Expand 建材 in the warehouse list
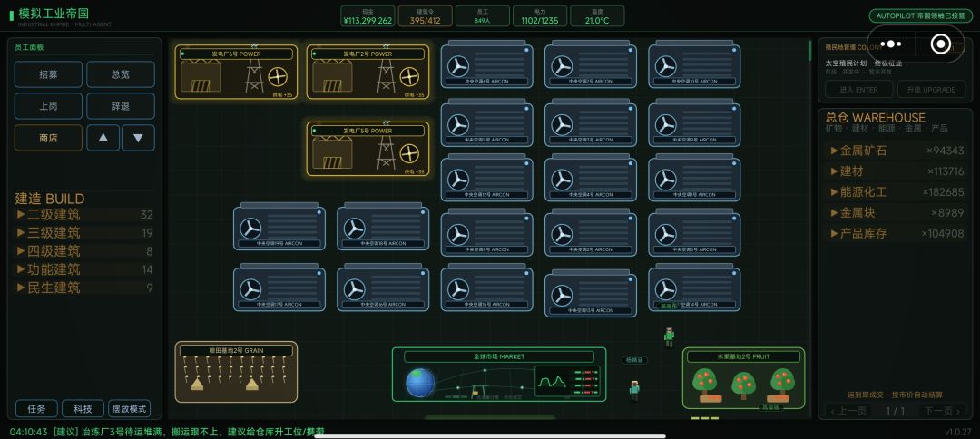Screen dimensions: 980x439 pyautogui.click(x=897, y=171)
